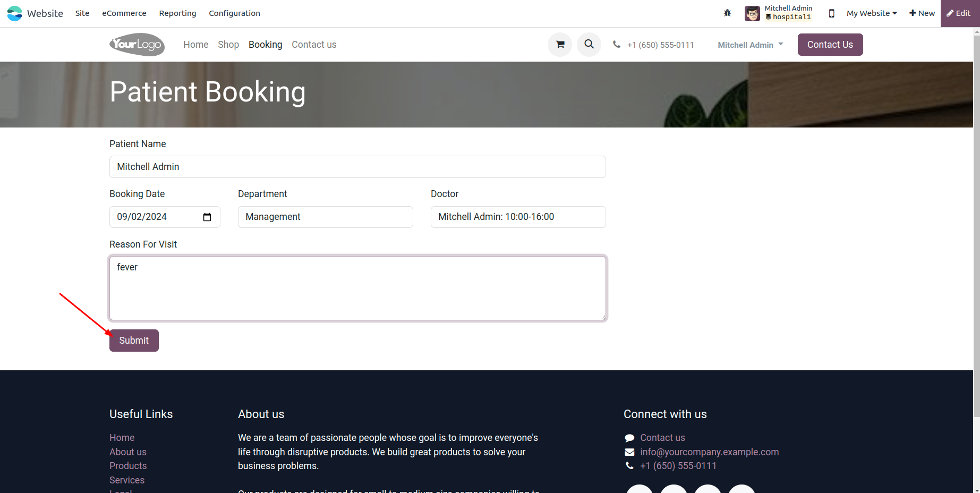Click the YourLogo site logo
Screen dimensions: 980x493
pos(137,45)
